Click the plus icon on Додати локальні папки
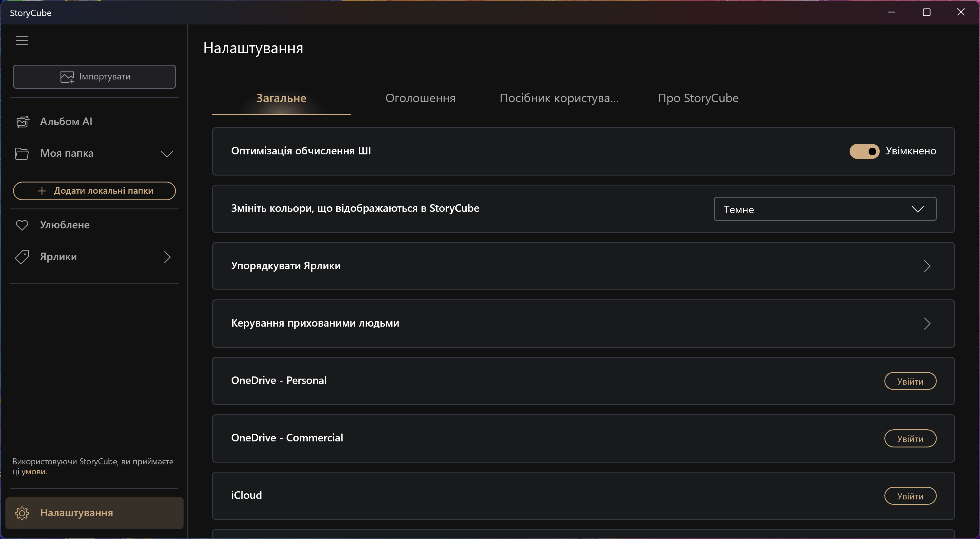980x539 pixels. coord(42,191)
